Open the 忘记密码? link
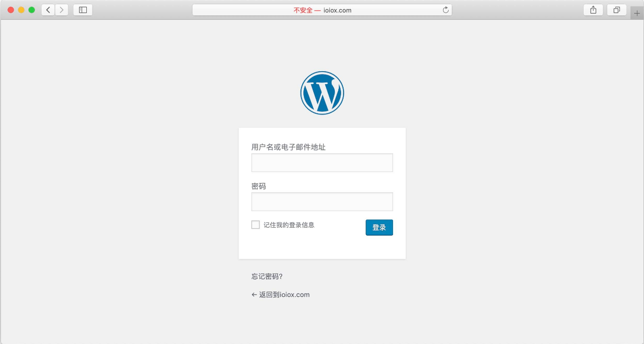Screen dimensions: 644x344 (x=267, y=277)
